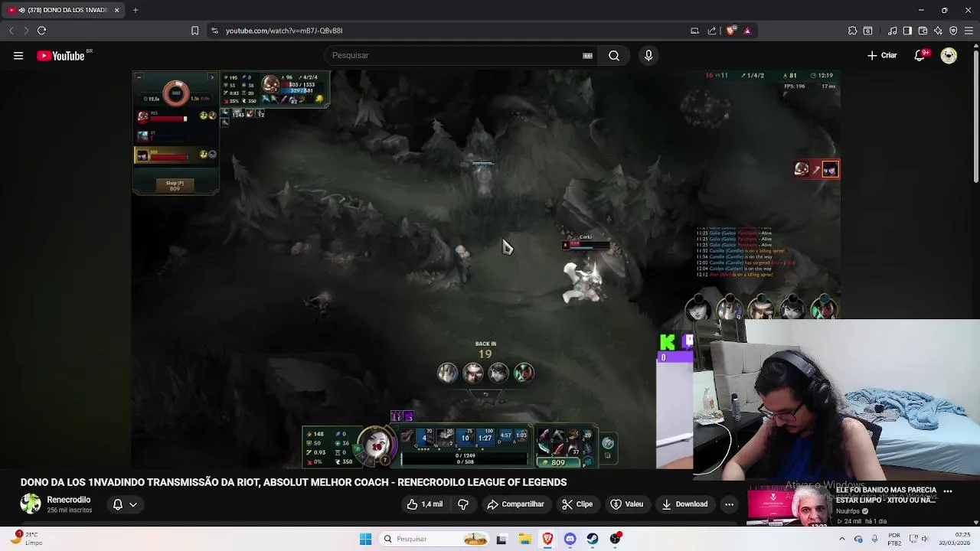Image resolution: width=980 pixels, height=551 pixels.
Task: Click Valeu super thanks button
Action: pyautogui.click(x=626, y=504)
